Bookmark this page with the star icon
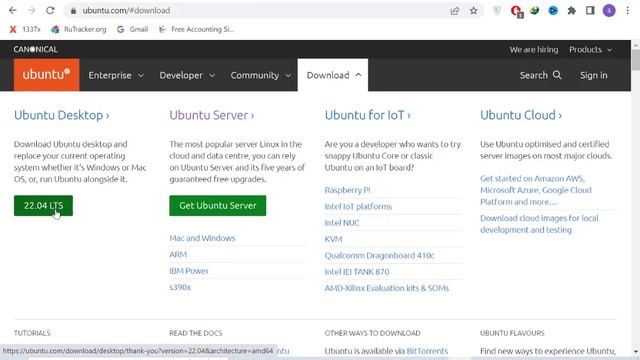Viewport: 640px width, 360px height. [x=473, y=11]
